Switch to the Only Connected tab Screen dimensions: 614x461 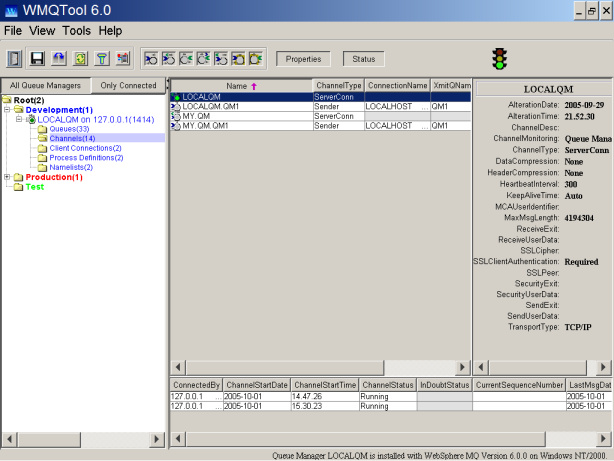[128, 85]
